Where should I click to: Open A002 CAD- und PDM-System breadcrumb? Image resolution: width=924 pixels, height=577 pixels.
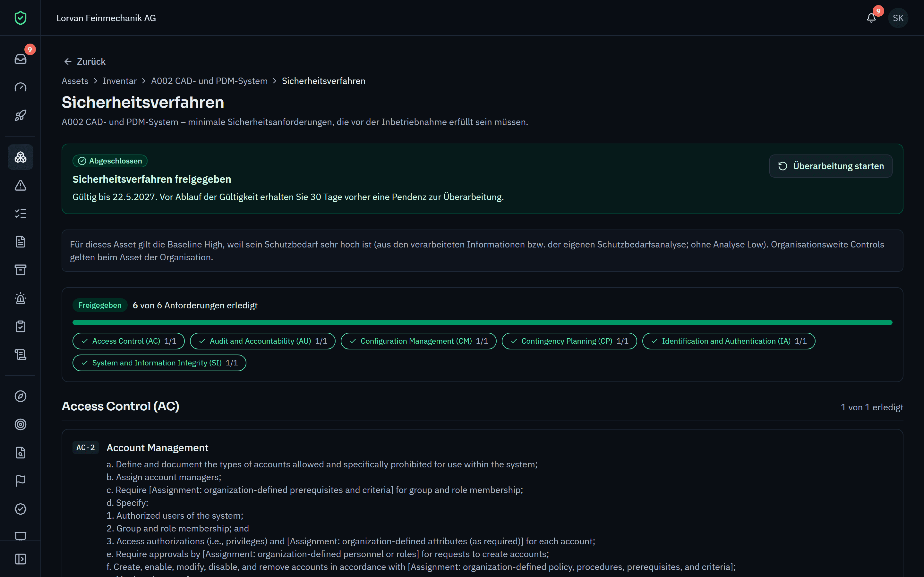pyautogui.click(x=209, y=81)
